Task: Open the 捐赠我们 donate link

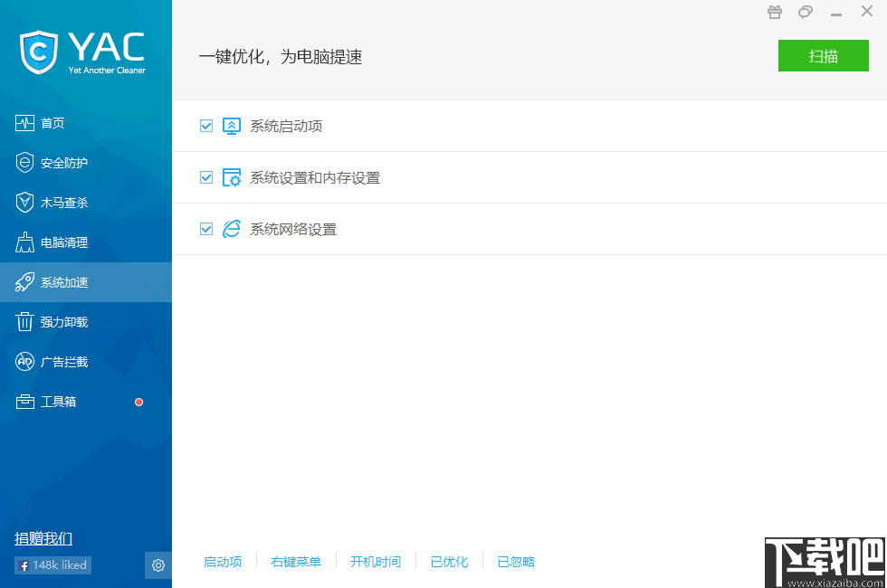Action: 43,538
